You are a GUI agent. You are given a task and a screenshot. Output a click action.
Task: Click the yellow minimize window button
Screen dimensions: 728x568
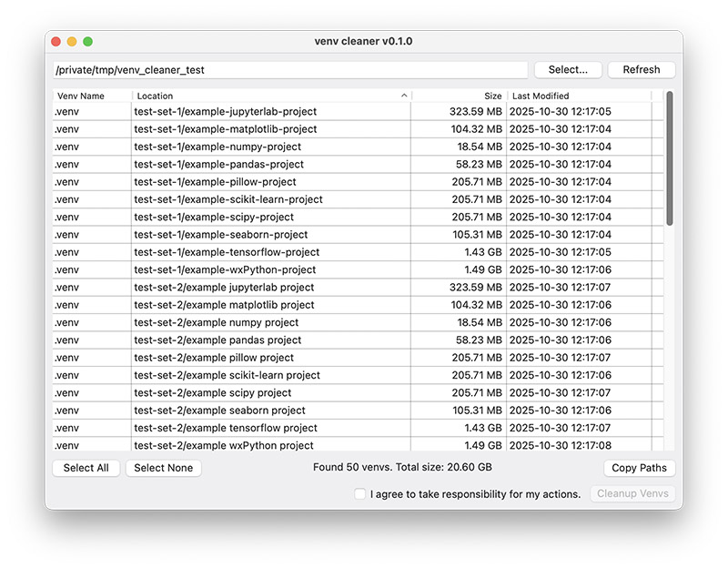[72, 42]
